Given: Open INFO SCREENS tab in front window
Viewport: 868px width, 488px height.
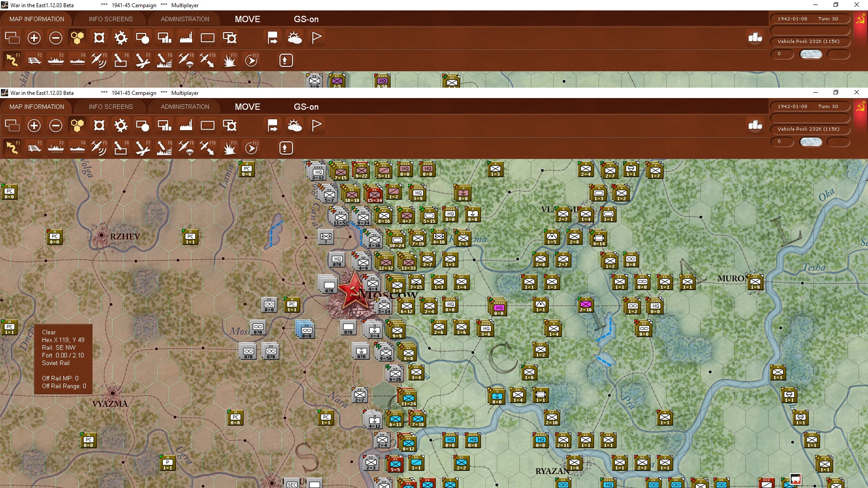Looking at the screenshot, I should click(x=111, y=107).
